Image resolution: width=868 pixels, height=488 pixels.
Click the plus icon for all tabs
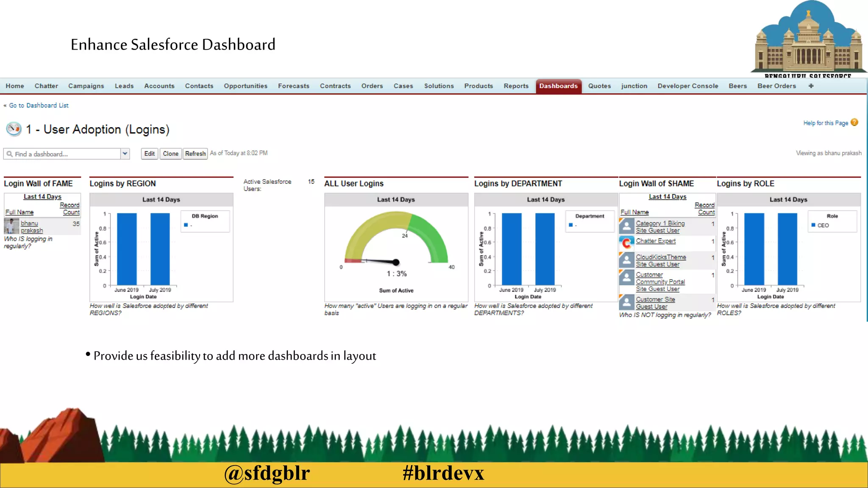[811, 86]
